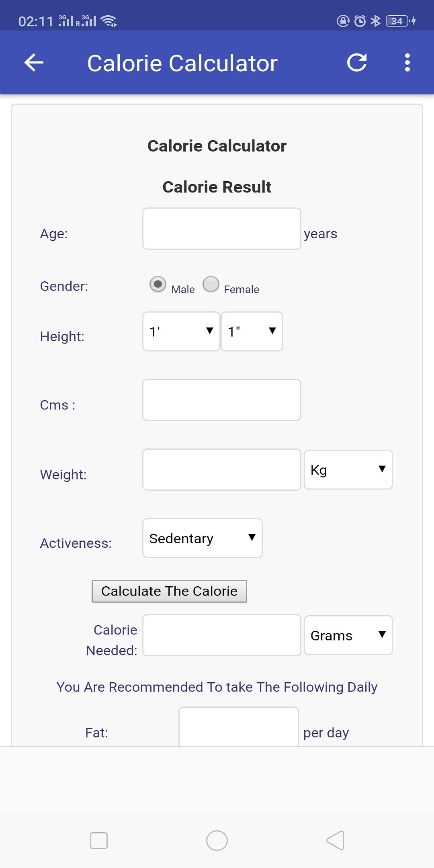The height and width of the screenshot is (868, 434).
Task: Tap the battery indicator icon
Action: [x=397, y=21]
